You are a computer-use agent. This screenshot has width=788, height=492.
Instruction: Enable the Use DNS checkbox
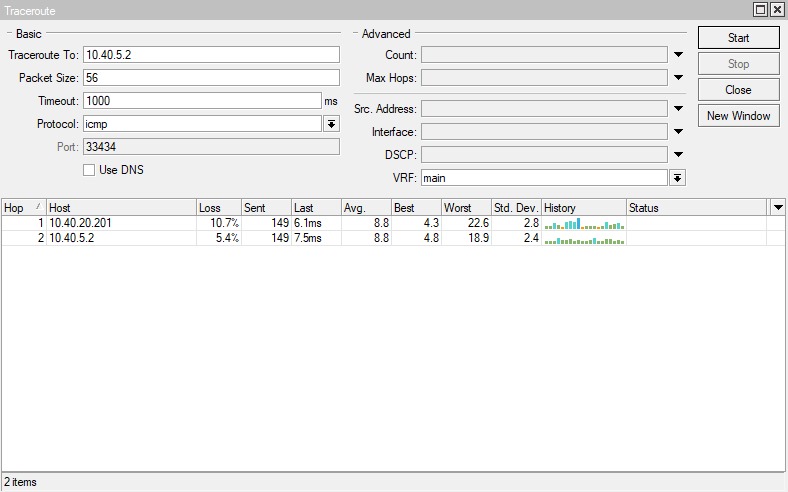pyautogui.click(x=89, y=170)
